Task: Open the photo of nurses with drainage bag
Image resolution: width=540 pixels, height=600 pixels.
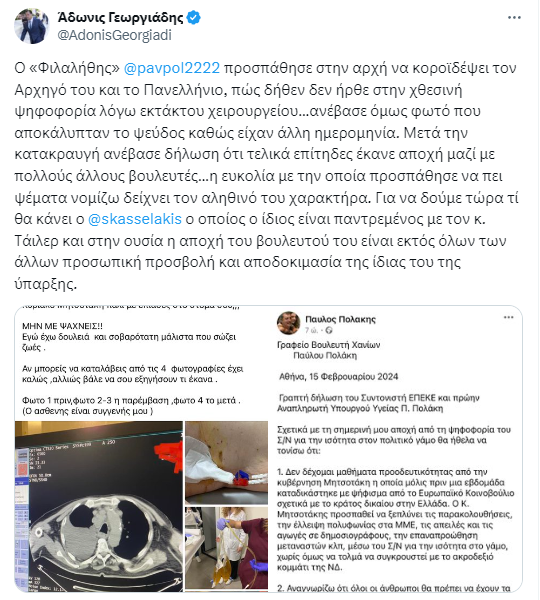Action: click(227, 548)
